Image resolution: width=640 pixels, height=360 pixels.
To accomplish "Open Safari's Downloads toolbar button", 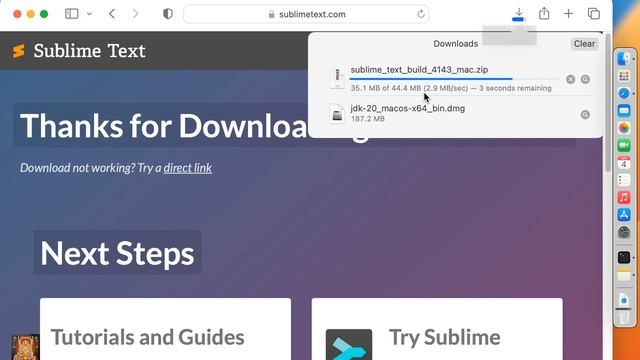I will pos(519,14).
